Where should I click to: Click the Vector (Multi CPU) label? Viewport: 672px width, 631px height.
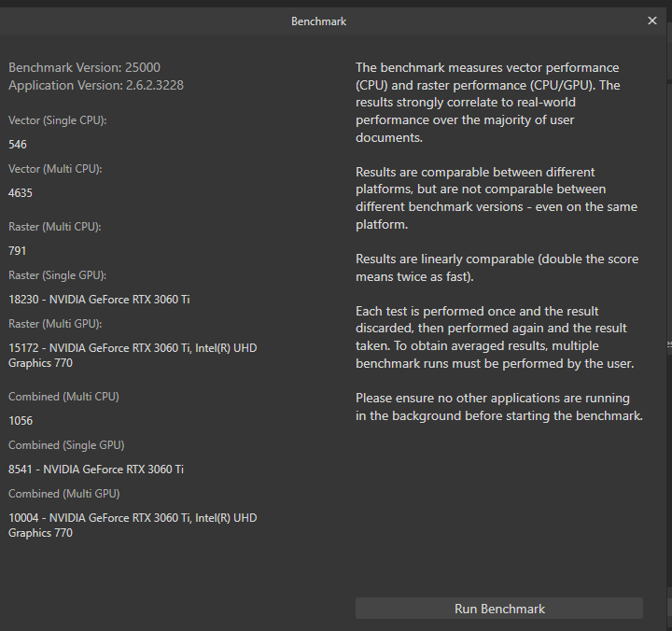tap(55, 169)
